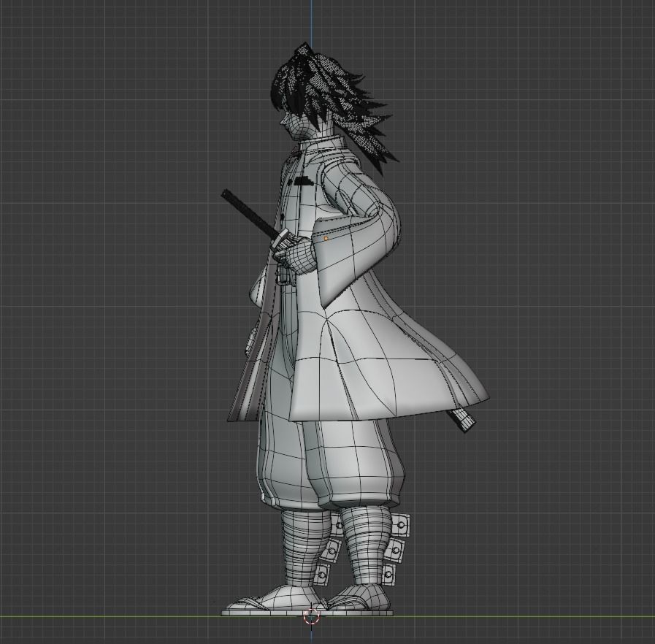Click the 3D cursor at the character's feet
Image resolution: width=655 pixels, height=644 pixels.
tap(311, 616)
